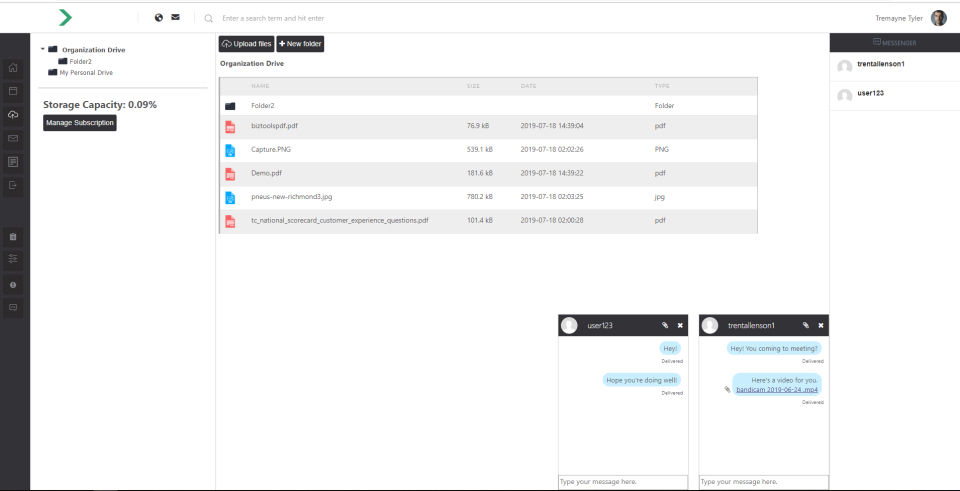Click 'Hey! You coming to meeting?' bubble
Image resolution: width=960 pixels, height=491 pixels.
pos(774,348)
